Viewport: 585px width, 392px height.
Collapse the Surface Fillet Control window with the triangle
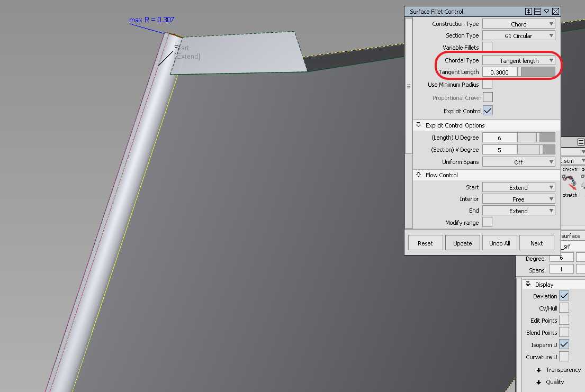click(546, 11)
